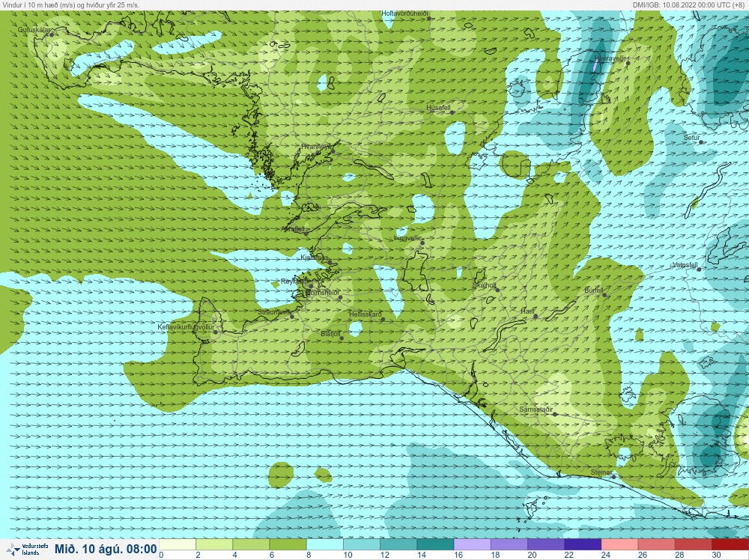Pick the 14–16 m/s dark teal legend swatch
This screenshot has width=749, height=560.
(435, 544)
